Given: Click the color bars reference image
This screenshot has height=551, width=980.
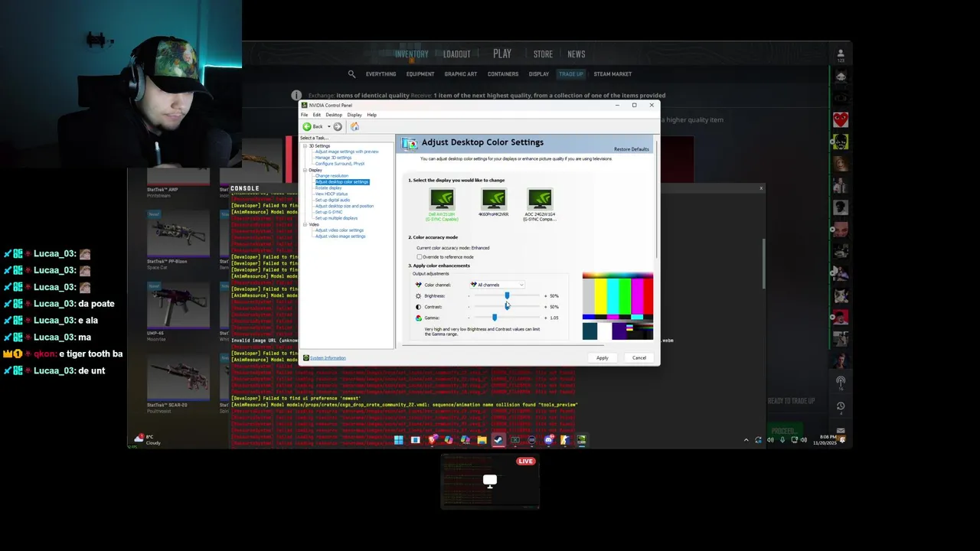Looking at the screenshot, I should click(x=618, y=306).
